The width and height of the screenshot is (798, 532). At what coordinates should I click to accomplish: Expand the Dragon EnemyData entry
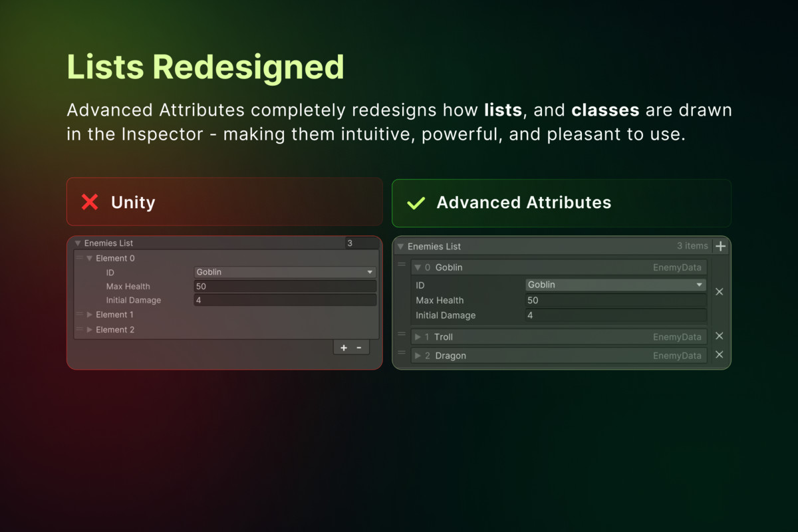tap(418, 356)
